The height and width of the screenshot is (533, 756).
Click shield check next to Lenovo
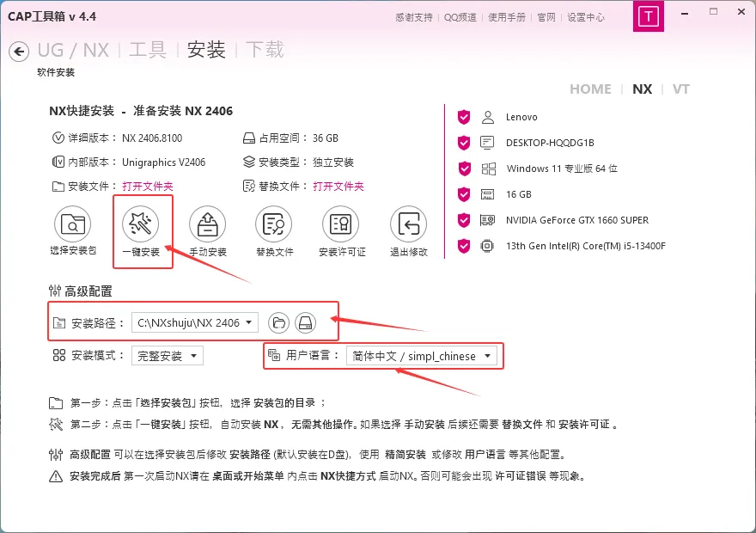(x=464, y=117)
